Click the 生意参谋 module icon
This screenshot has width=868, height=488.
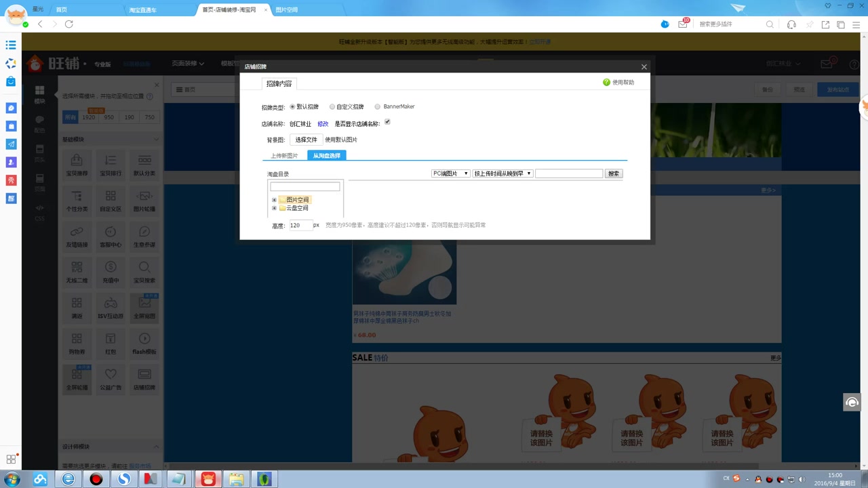click(144, 236)
